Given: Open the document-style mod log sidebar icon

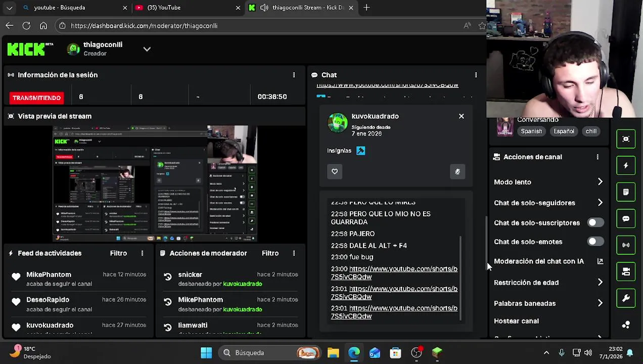Looking at the screenshot, I should click(626, 192).
